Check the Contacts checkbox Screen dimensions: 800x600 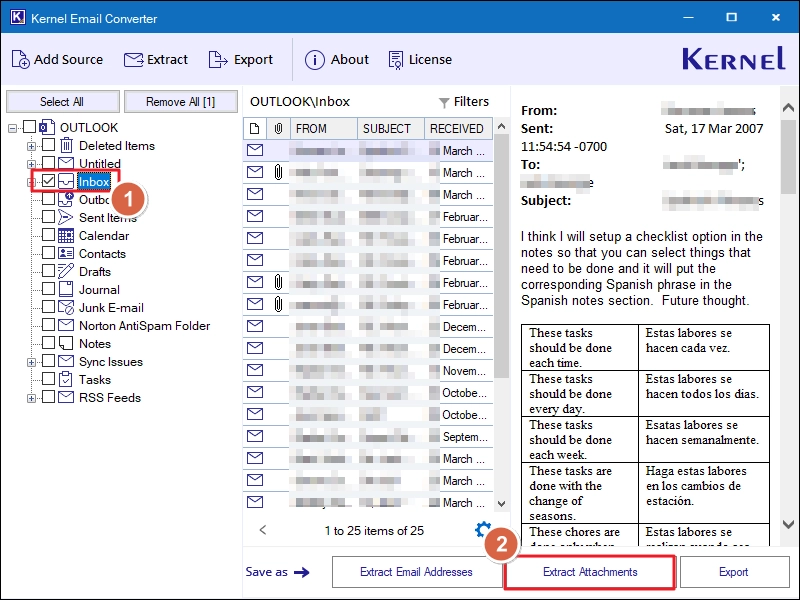(48, 253)
